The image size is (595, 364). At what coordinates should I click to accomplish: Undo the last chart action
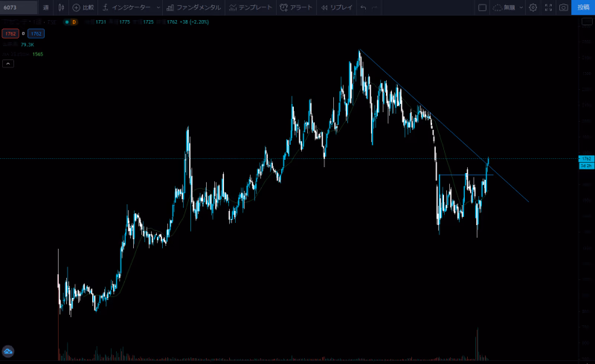(x=363, y=7)
